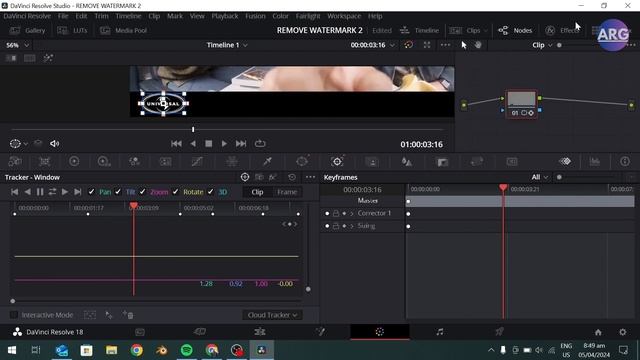Open Project Settings gear icon
640x360 pixels.
click(x=622, y=332)
